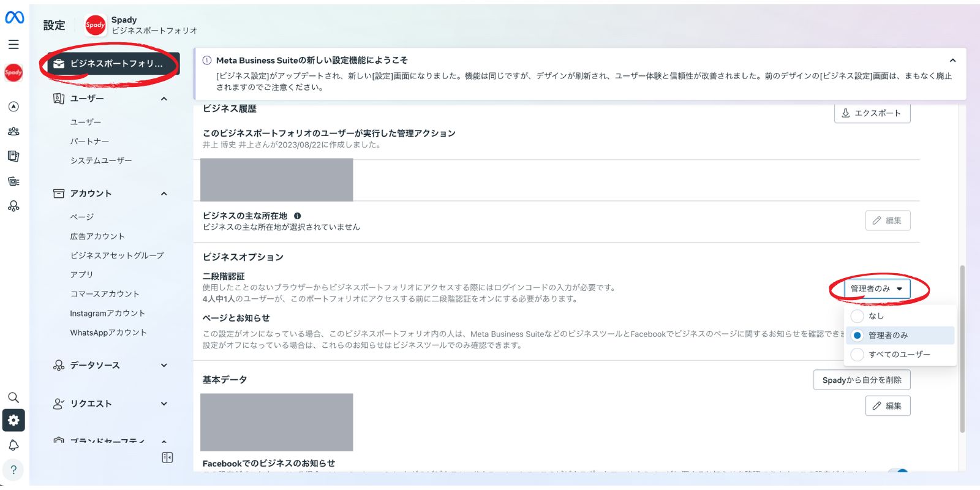
Task: Open Instagramアカウント menu item
Action: tap(108, 313)
